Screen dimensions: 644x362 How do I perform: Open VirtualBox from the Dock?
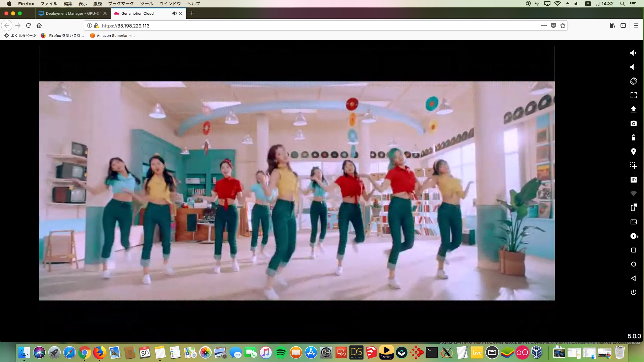[x=537, y=352]
